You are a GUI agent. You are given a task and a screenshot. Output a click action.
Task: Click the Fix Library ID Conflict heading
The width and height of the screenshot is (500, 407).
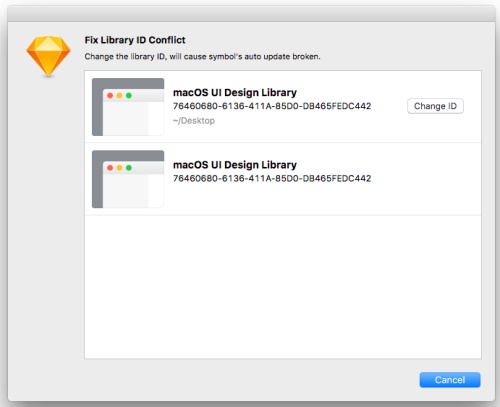coord(135,40)
